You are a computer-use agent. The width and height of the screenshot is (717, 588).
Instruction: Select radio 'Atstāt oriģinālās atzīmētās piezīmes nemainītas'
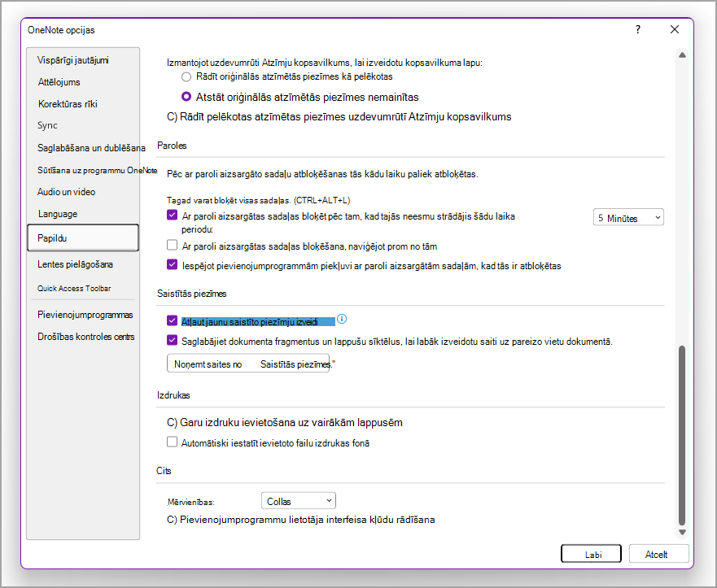(186, 97)
